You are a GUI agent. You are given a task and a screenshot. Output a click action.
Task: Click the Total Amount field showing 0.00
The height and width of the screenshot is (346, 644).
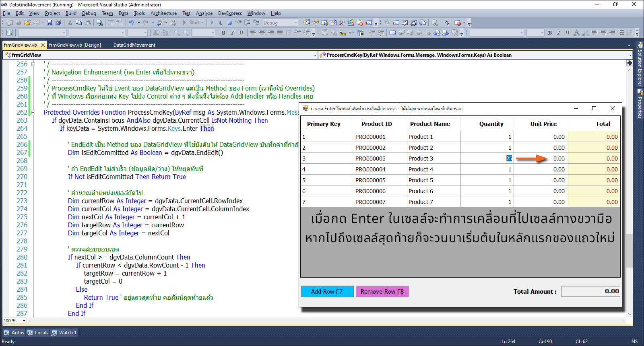[x=590, y=291]
